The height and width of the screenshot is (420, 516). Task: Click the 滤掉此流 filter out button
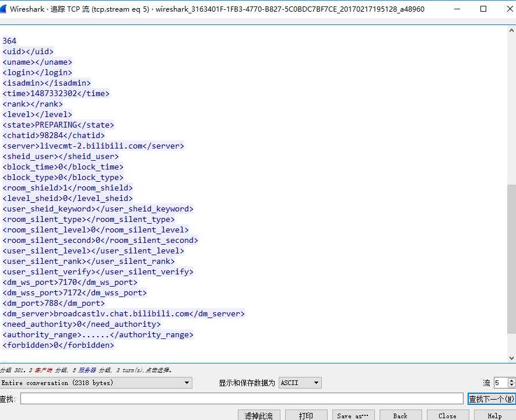coord(259,415)
